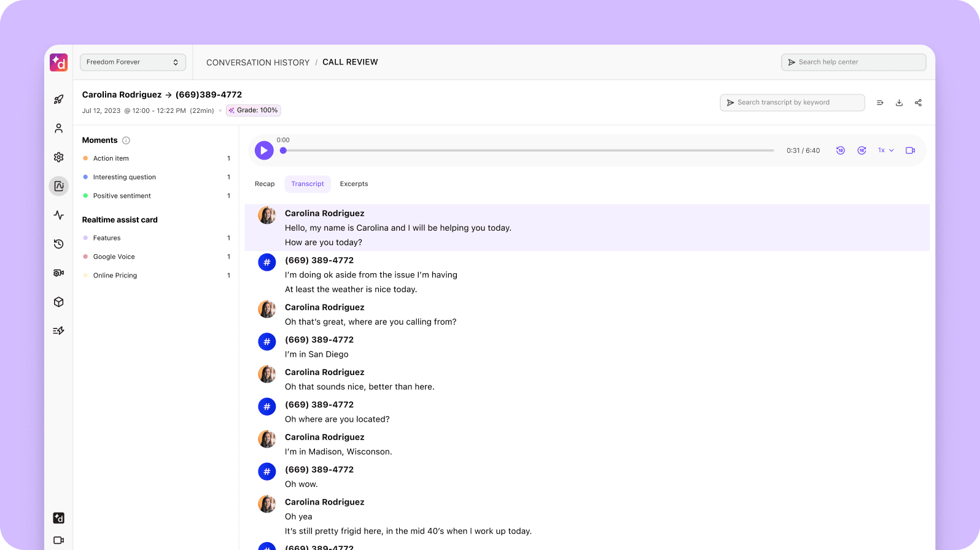980x550 pixels.
Task: Click the Realtime assist card heading
Action: (x=120, y=220)
